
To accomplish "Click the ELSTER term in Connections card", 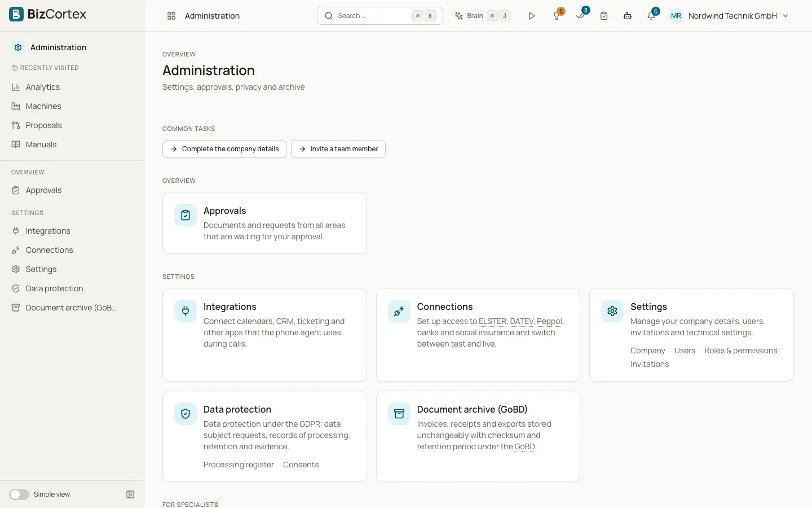I will 493,321.
